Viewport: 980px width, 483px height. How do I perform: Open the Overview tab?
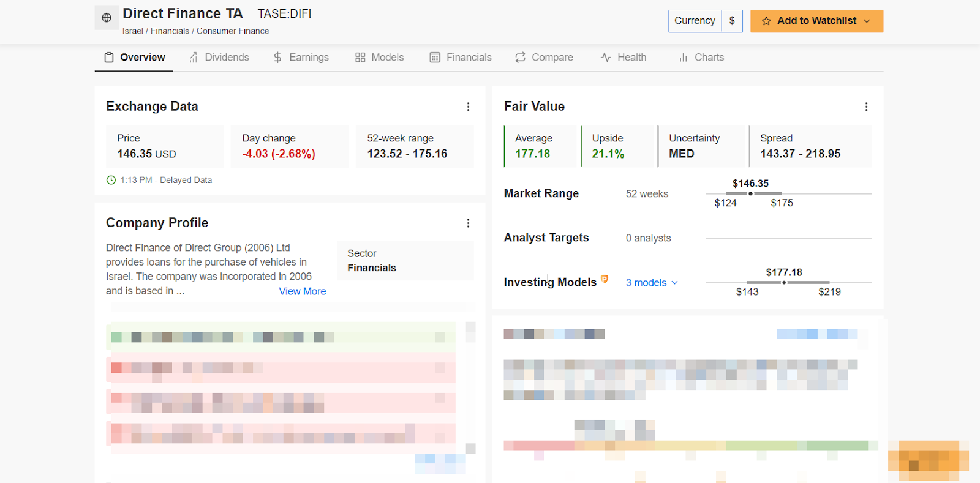[x=134, y=58]
